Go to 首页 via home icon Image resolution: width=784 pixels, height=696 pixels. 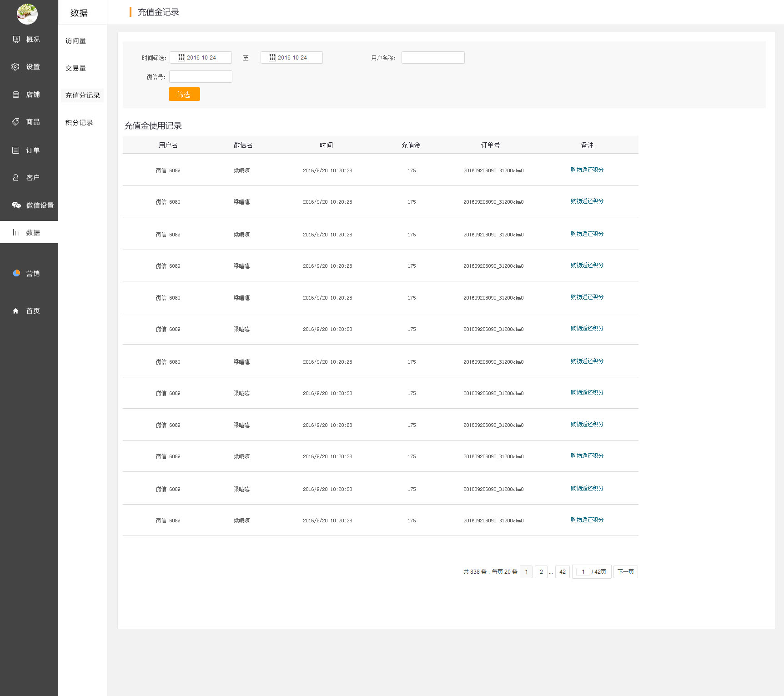tap(16, 311)
